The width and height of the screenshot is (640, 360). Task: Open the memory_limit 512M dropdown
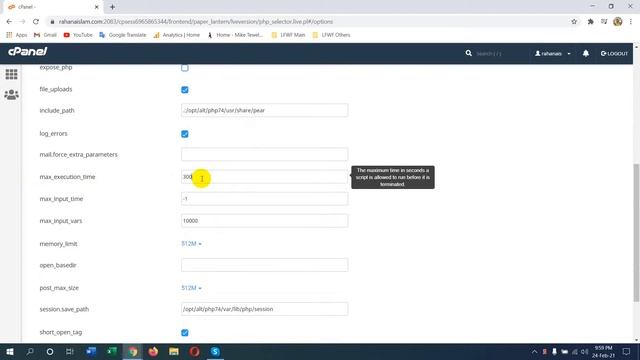pos(191,244)
